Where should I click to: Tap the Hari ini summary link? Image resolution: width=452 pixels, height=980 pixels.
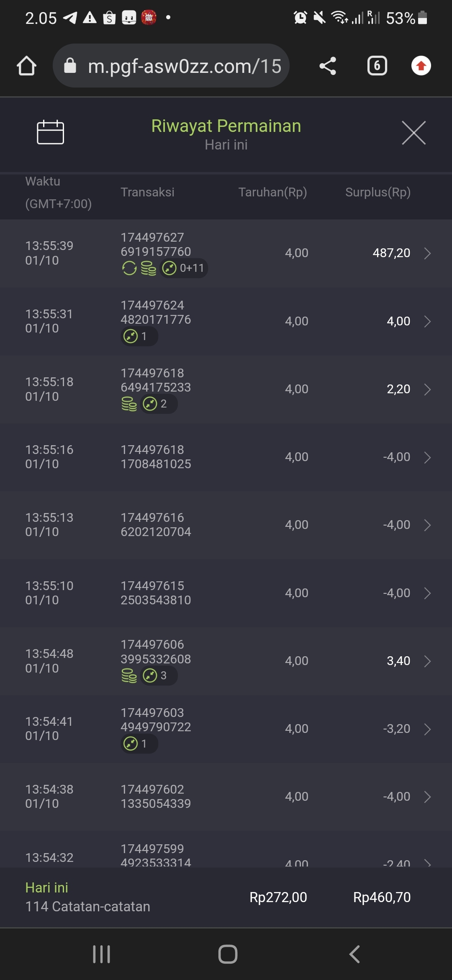pyautogui.click(x=47, y=887)
